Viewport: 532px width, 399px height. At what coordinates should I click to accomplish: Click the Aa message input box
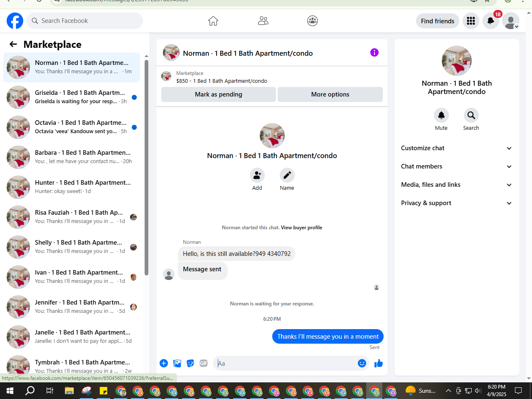coord(286,364)
